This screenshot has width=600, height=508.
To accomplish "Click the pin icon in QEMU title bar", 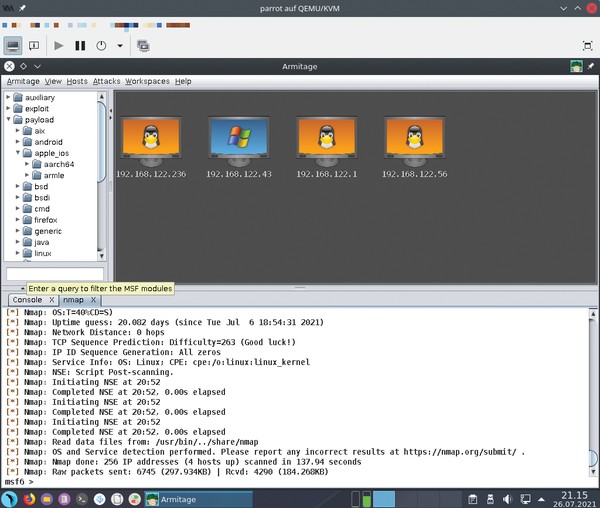I will pyautogui.click(x=22, y=8).
